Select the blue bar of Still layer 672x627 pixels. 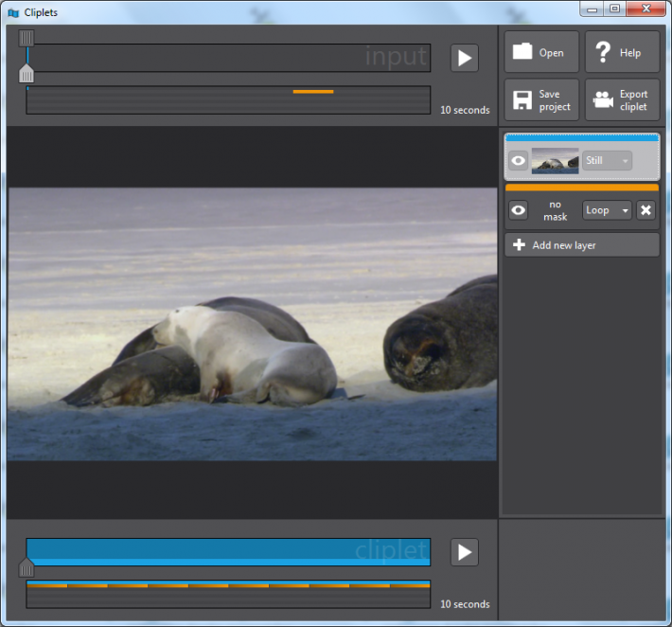pyautogui.click(x=582, y=137)
